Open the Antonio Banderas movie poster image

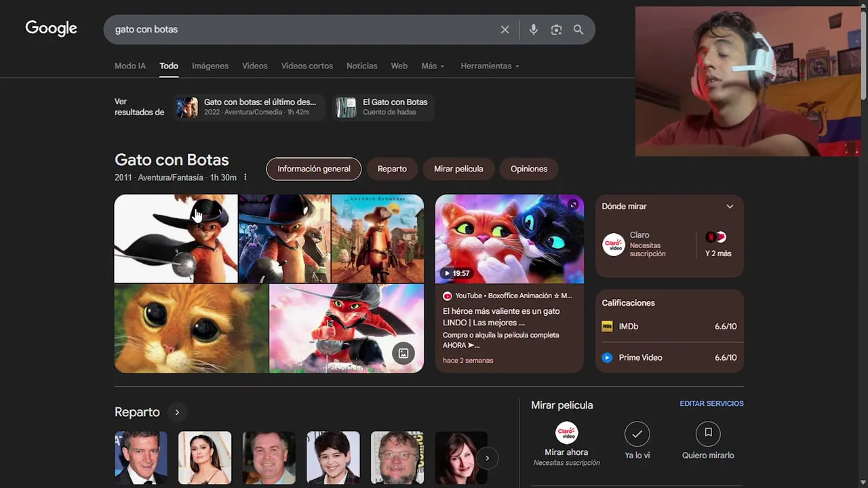[x=378, y=238]
